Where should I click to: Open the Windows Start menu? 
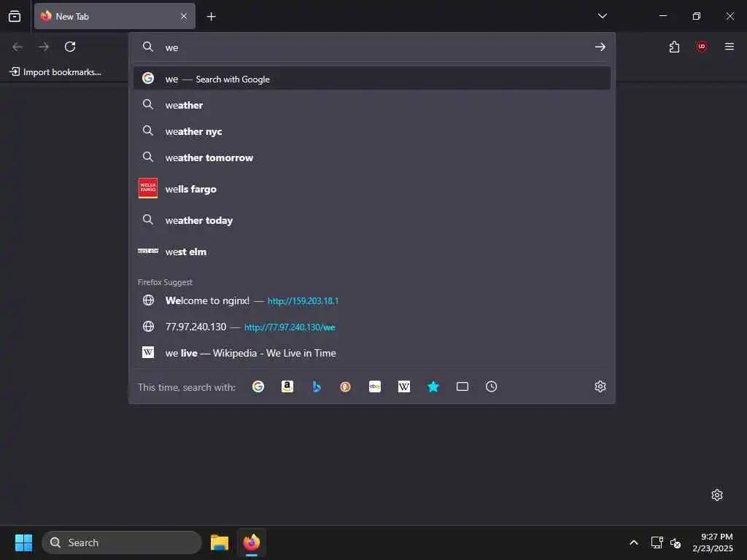tap(23, 542)
